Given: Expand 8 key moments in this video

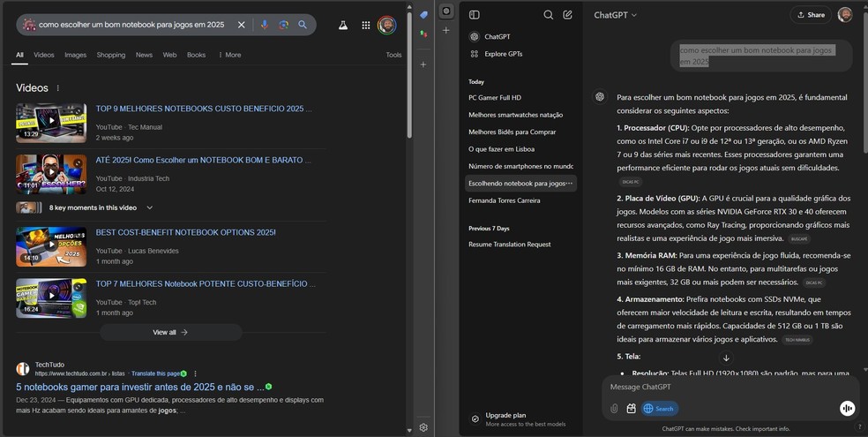Looking at the screenshot, I should [x=149, y=207].
